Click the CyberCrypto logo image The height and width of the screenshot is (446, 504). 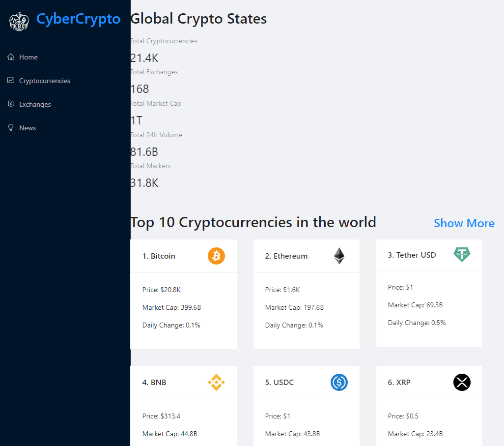19,21
